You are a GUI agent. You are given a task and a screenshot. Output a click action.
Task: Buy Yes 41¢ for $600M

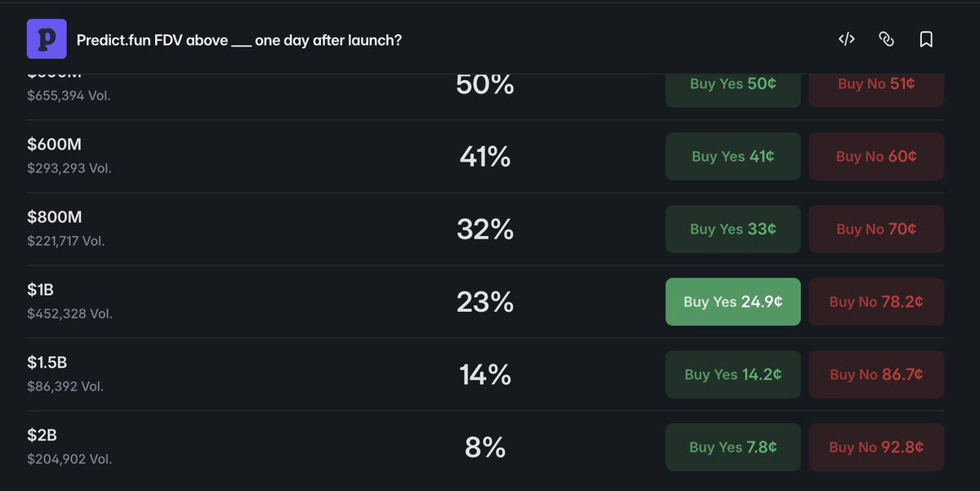point(733,156)
